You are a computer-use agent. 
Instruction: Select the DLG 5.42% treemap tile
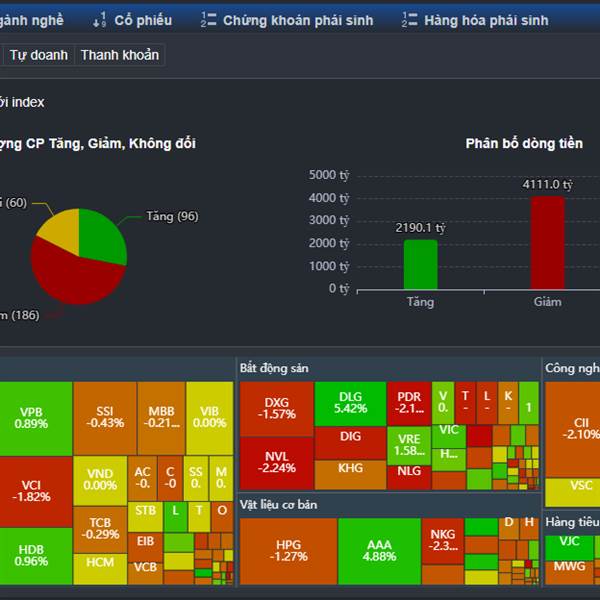350,404
